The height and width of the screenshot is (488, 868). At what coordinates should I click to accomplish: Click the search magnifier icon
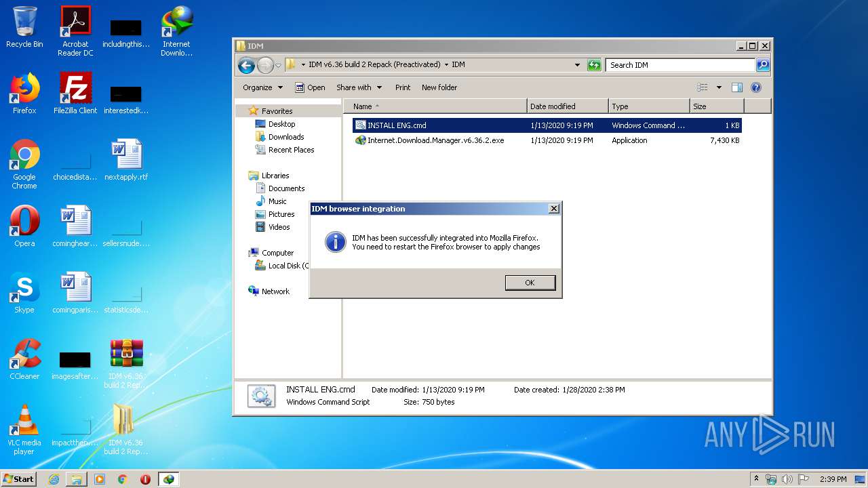(763, 65)
